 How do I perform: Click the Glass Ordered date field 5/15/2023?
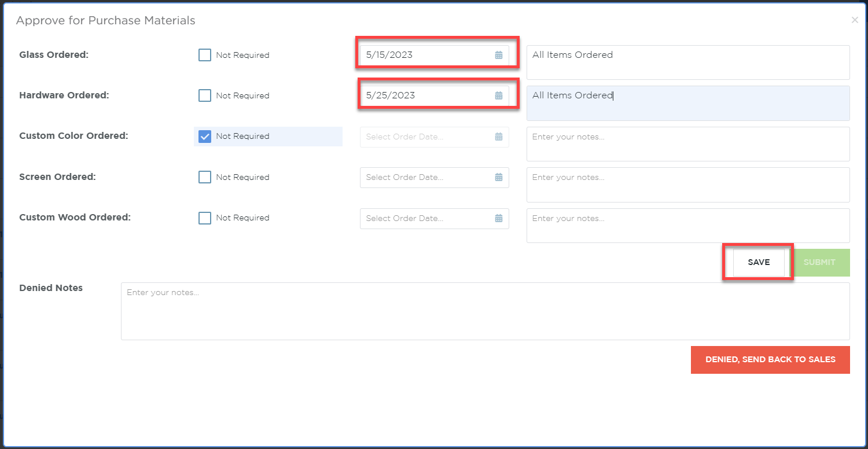pos(435,56)
